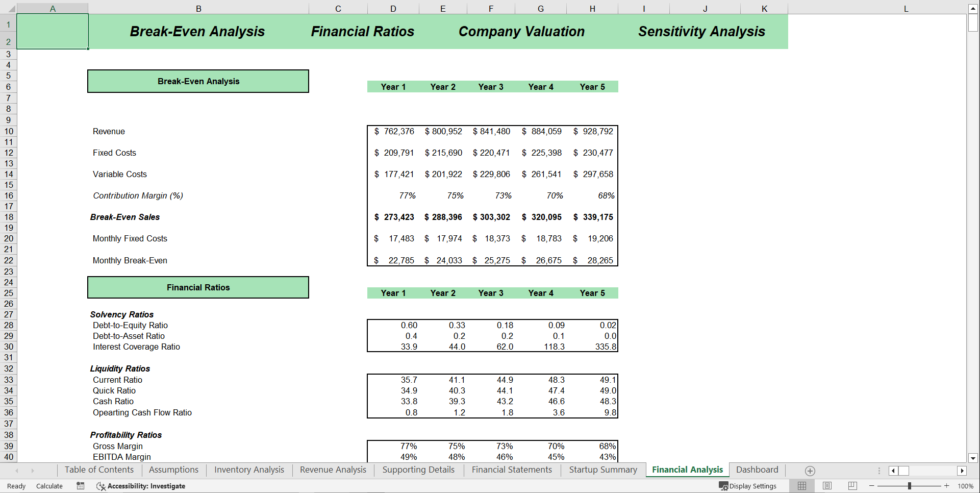
Task: Click the vertical scrollbar thumb
Action: point(973,22)
